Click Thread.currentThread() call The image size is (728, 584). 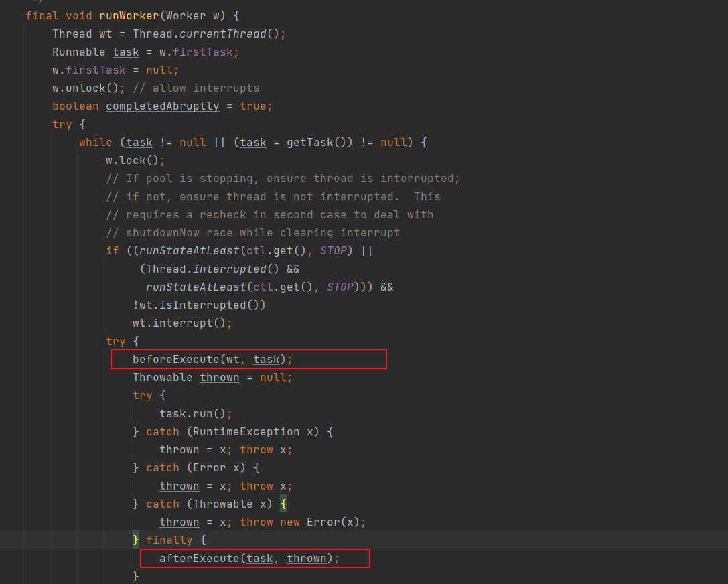(206, 34)
